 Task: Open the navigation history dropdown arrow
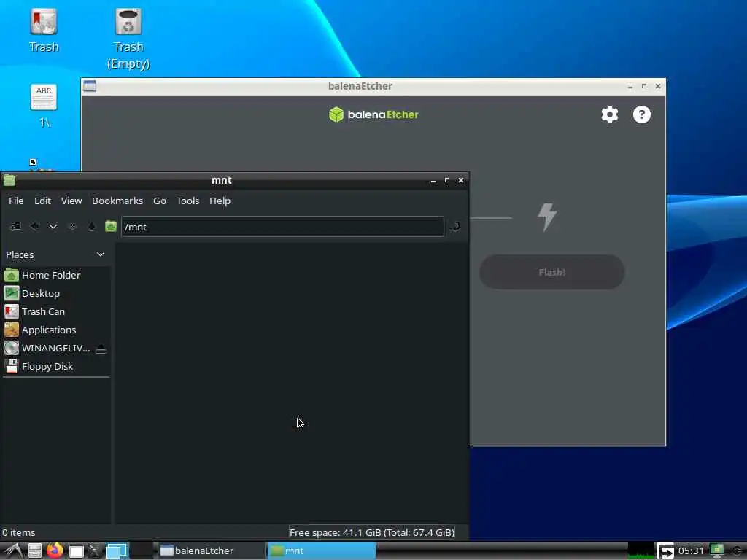coord(53,226)
